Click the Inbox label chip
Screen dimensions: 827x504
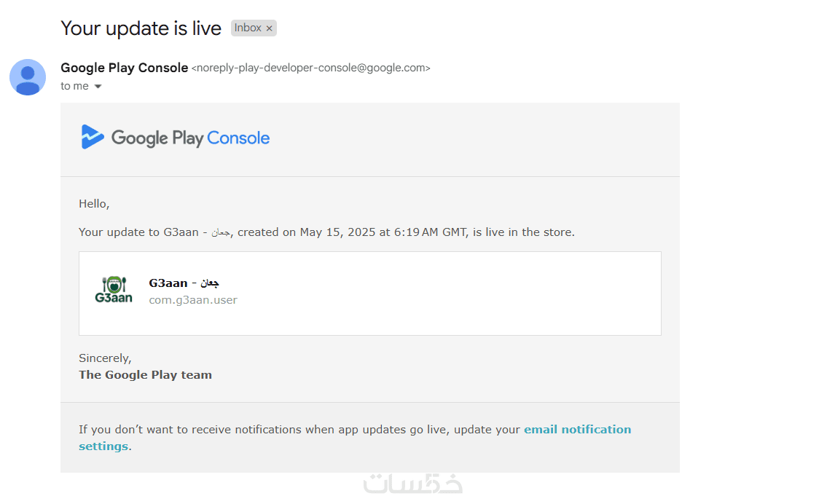pos(254,28)
